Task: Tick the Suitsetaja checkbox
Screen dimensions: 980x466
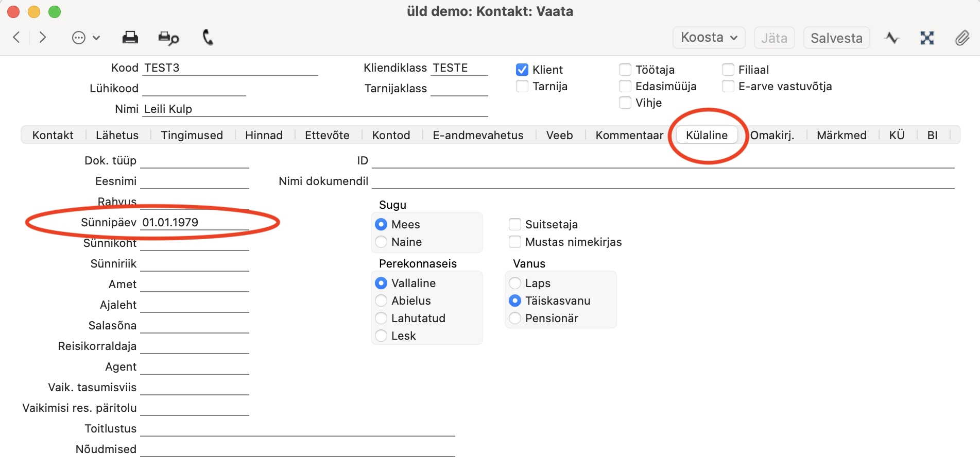Action: point(515,224)
